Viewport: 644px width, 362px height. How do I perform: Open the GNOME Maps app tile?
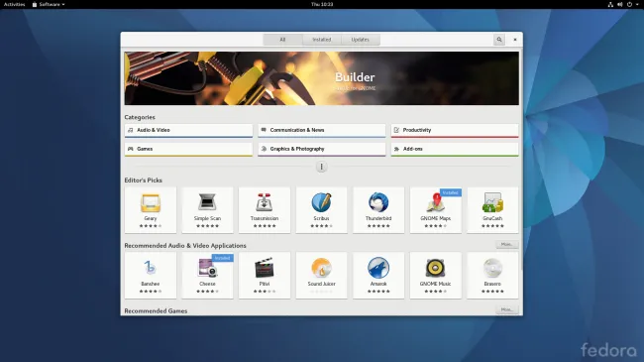435,210
